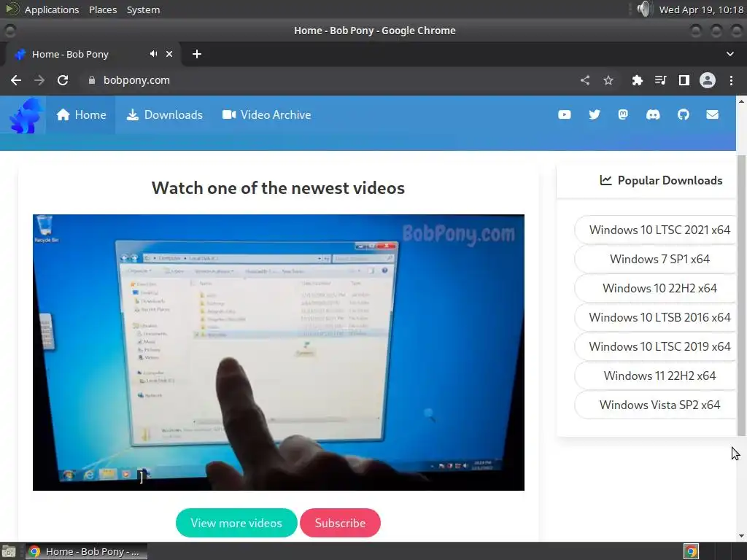Click the system volume speaker icon
Viewport: 747px width, 560px height.
(x=643, y=9)
